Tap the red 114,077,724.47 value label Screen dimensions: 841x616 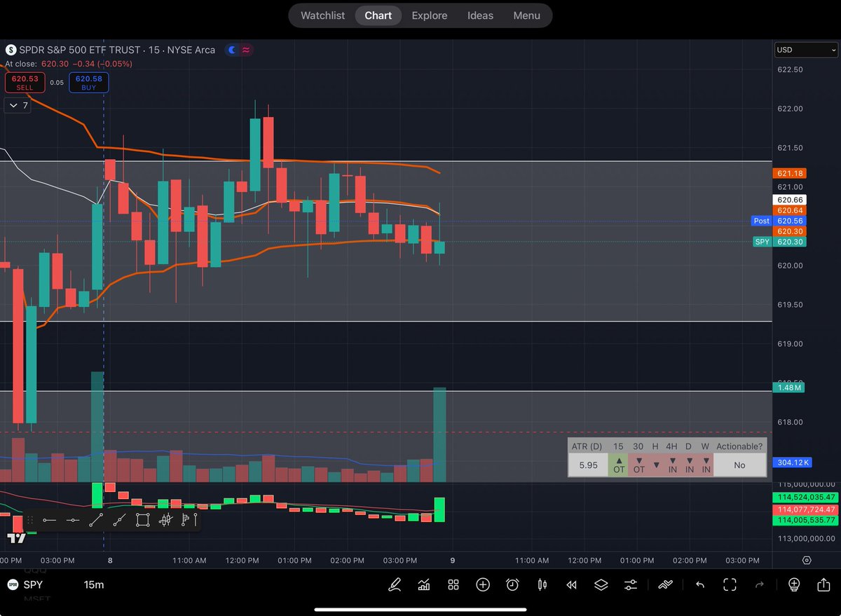pos(805,509)
